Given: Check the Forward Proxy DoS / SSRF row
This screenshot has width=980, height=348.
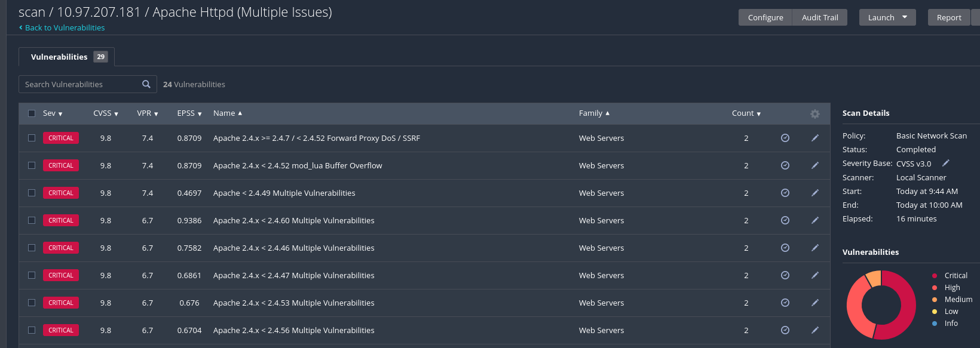Looking at the screenshot, I should pos(32,138).
